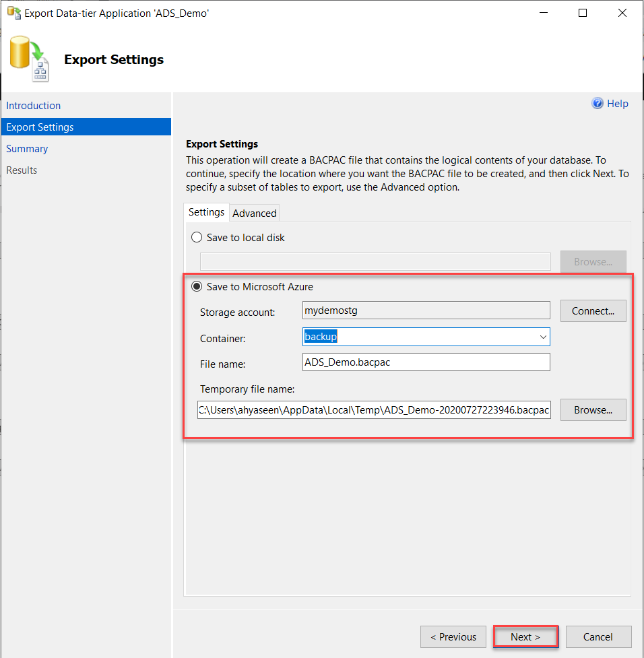Expand the Container dropdown list

[542, 337]
